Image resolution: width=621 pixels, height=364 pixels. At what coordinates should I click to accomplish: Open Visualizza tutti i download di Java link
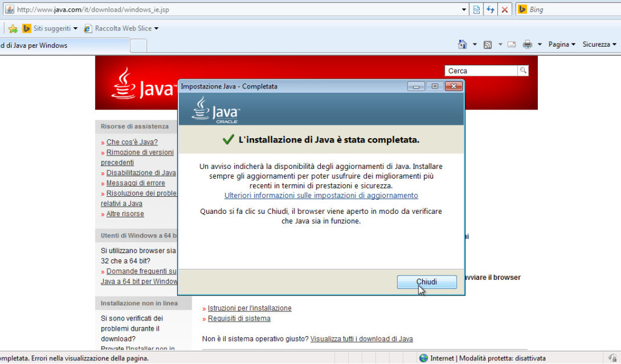(x=361, y=339)
